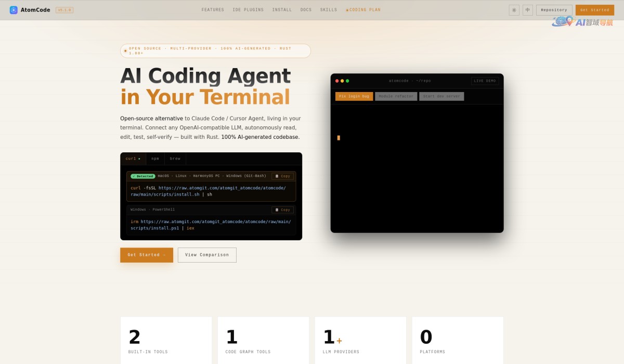The height and width of the screenshot is (364, 624).
Task: Run the Module refactor demo
Action: pyautogui.click(x=396, y=96)
